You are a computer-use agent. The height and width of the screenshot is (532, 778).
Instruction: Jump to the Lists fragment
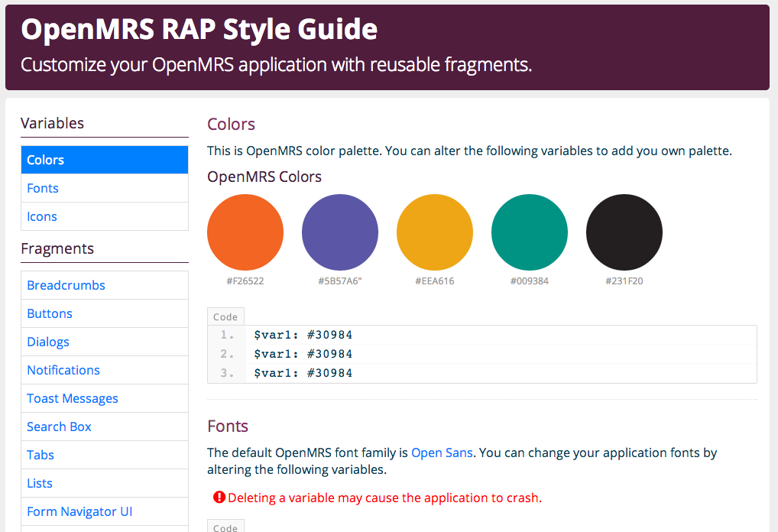105,483
